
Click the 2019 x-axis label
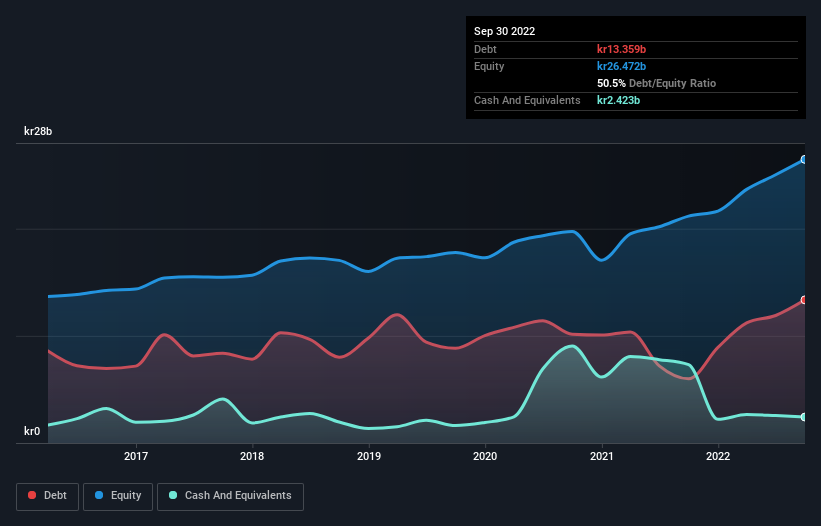pos(369,456)
